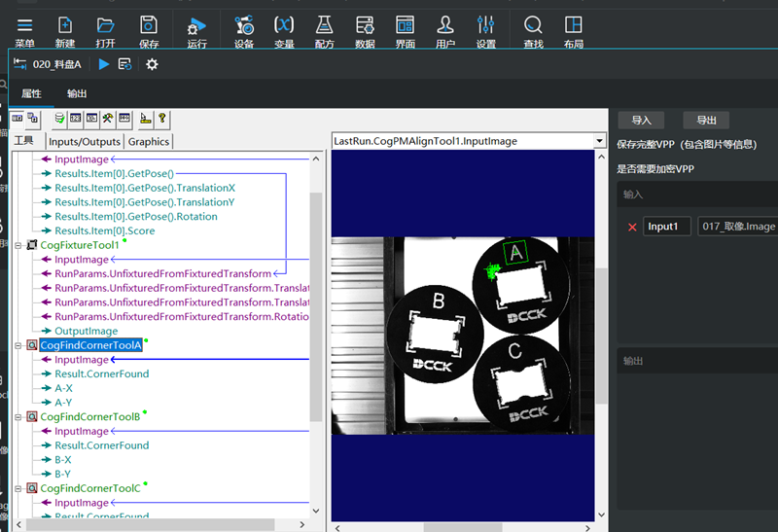Collapse the CogFindCornerToolA node
This screenshot has width=778, height=532.
[x=18, y=345]
